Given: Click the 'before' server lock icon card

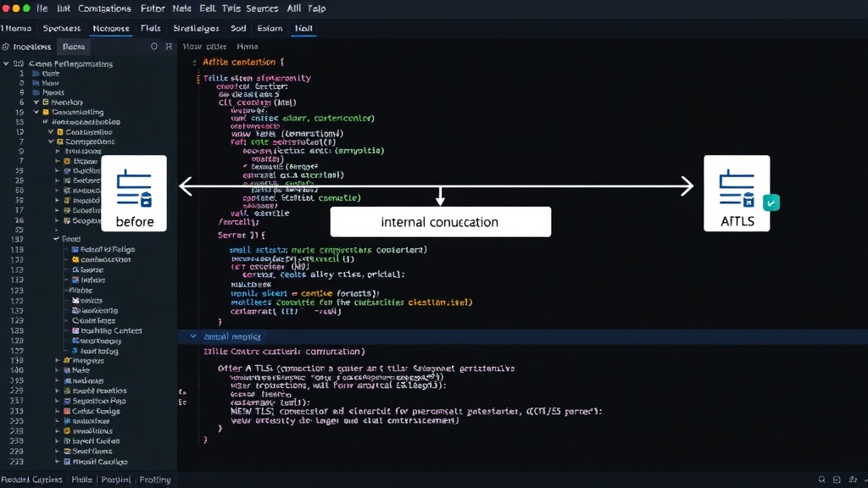Looking at the screenshot, I should pyautogui.click(x=134, y=193).
